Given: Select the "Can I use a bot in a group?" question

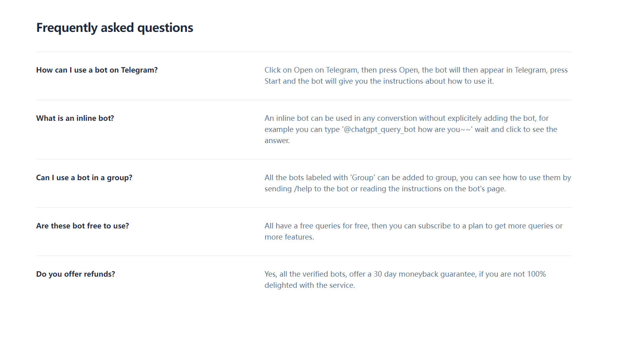Looking at the screenshot, I should [84, 178].
